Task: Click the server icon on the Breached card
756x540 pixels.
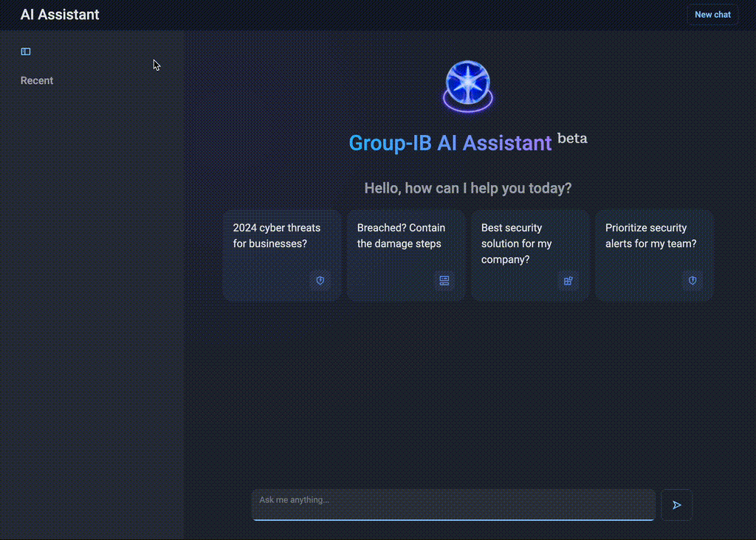Action: 444,281
